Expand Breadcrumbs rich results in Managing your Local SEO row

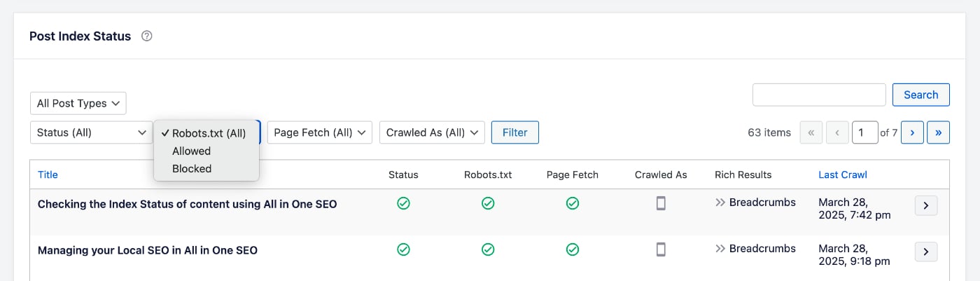(755, 249)
